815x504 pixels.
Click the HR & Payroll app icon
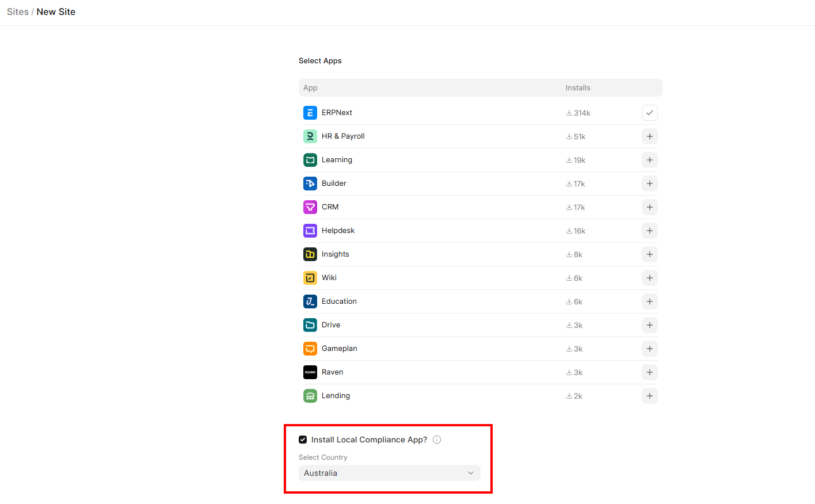click(x=310, y=136)
